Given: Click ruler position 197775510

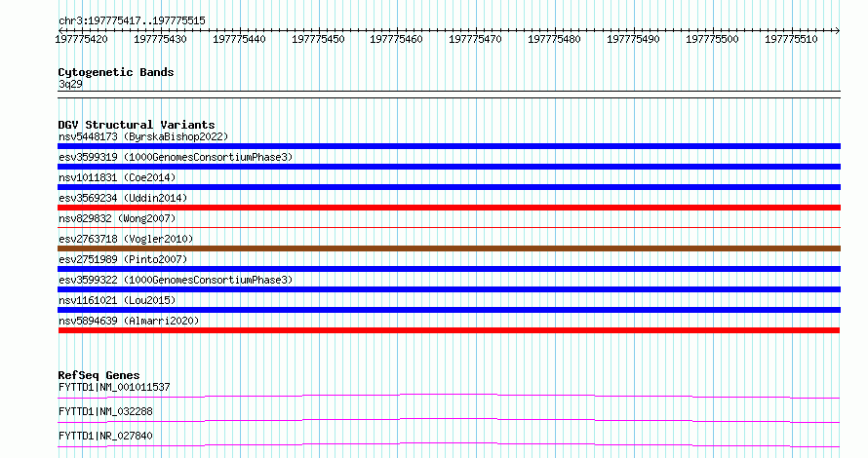Looking at the screenshot, I should click(791, 39).
